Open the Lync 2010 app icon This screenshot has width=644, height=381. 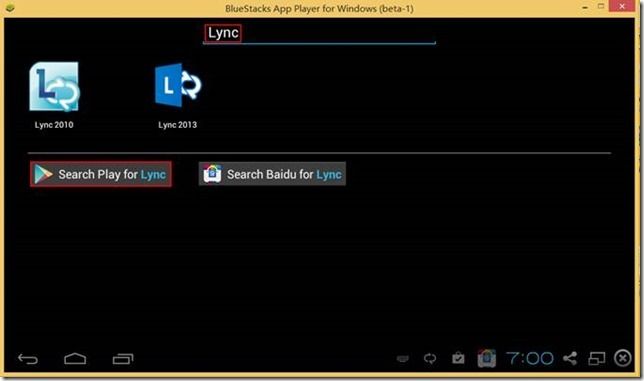coord(54,87)
